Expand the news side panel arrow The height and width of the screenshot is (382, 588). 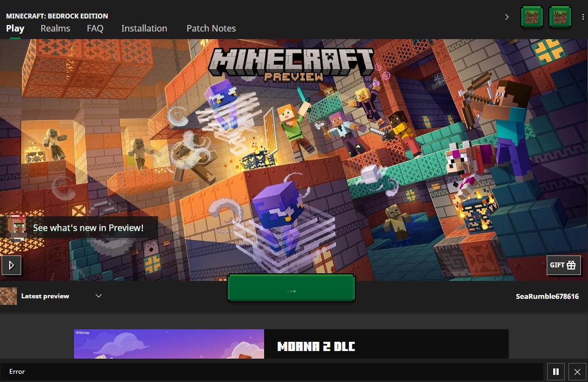coord(11,265)
